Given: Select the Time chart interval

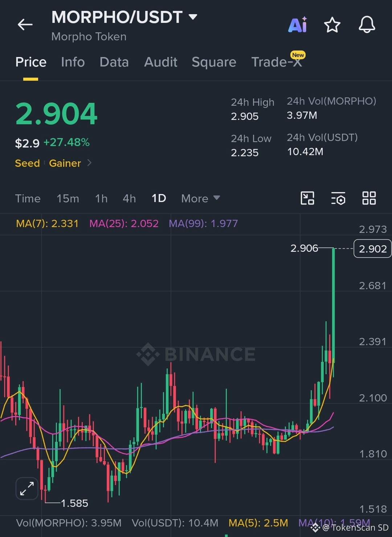Looking at the screenshot, I should 28,198.
